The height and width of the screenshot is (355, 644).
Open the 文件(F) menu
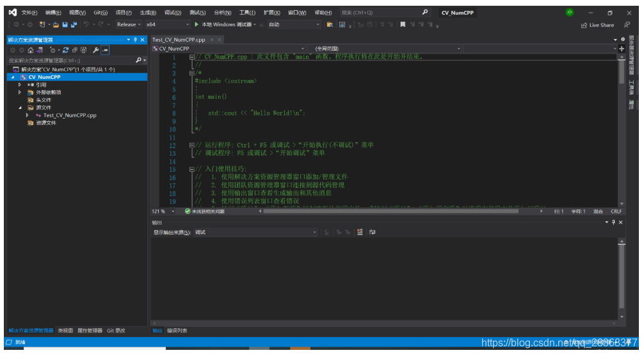coord(29,13)
